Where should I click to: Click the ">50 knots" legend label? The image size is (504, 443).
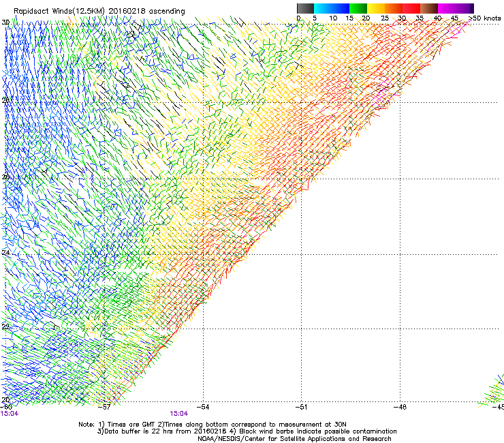pos(485,18)
